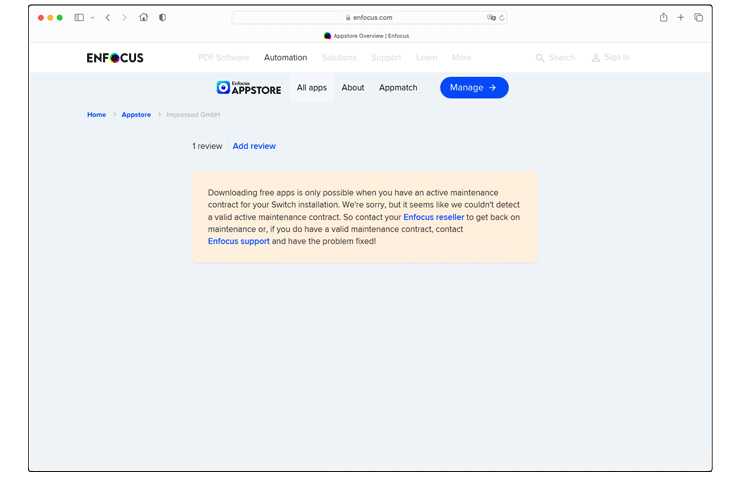The height and width of the screenshot is (477, 741).
Task: Open the sidebar options chevron dropdown
Action: click(92, 17)
